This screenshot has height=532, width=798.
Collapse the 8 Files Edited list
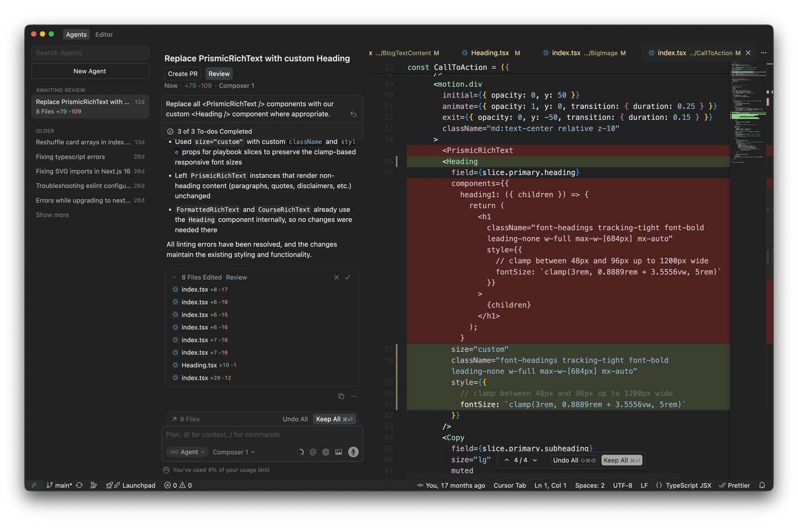coord(174,278)
